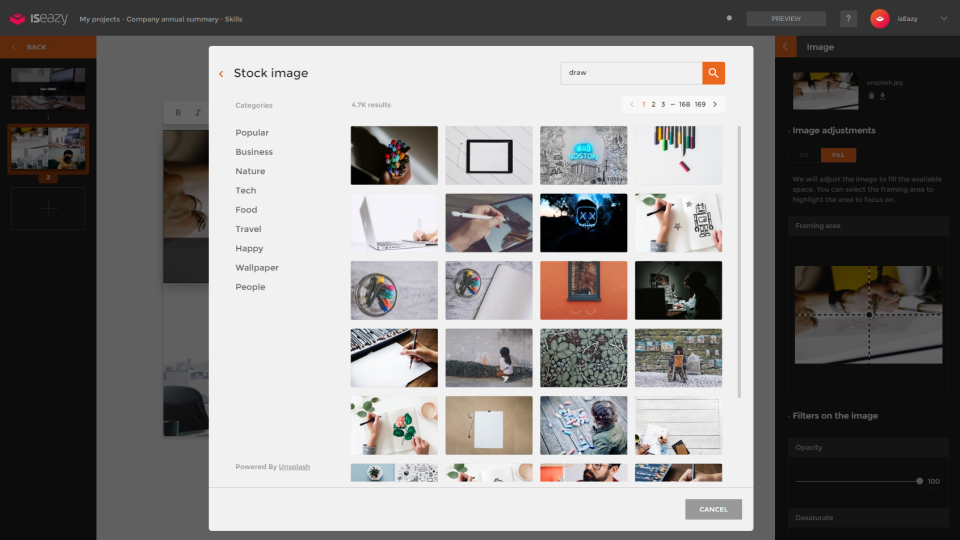Screen dimensions: 960x540
Task: Click the CANCEL button
Action: 713,509
